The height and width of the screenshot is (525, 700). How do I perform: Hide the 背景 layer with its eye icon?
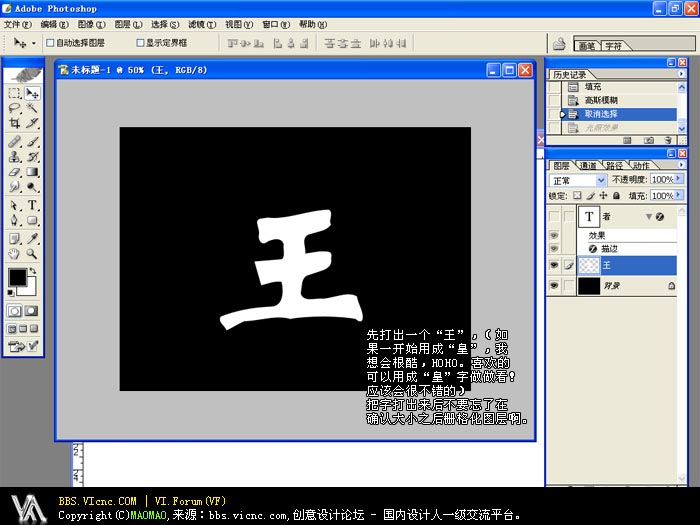click(554, 285)
